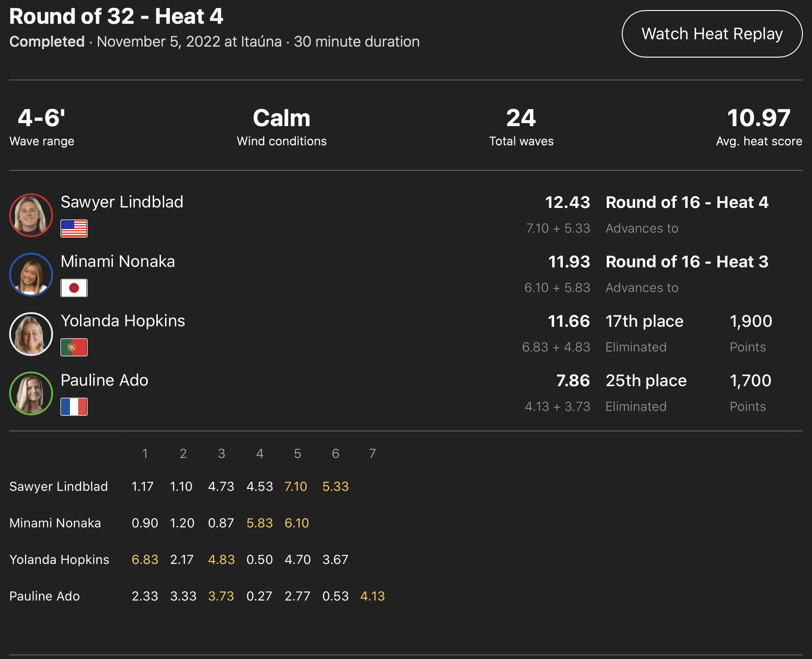This screenshot has height=659, width=812.
Task: Open the Sawyer Lindblad name link
Action: click(x=122, y=202)
